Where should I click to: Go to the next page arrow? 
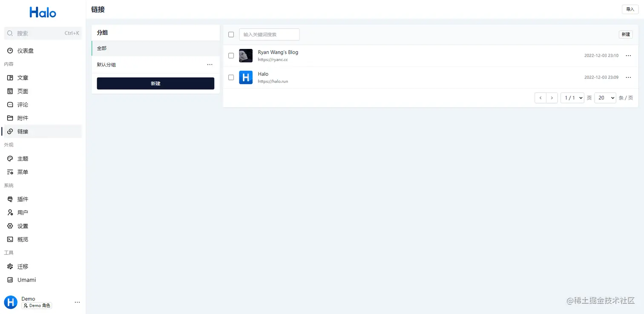click(x=552, y=98)
